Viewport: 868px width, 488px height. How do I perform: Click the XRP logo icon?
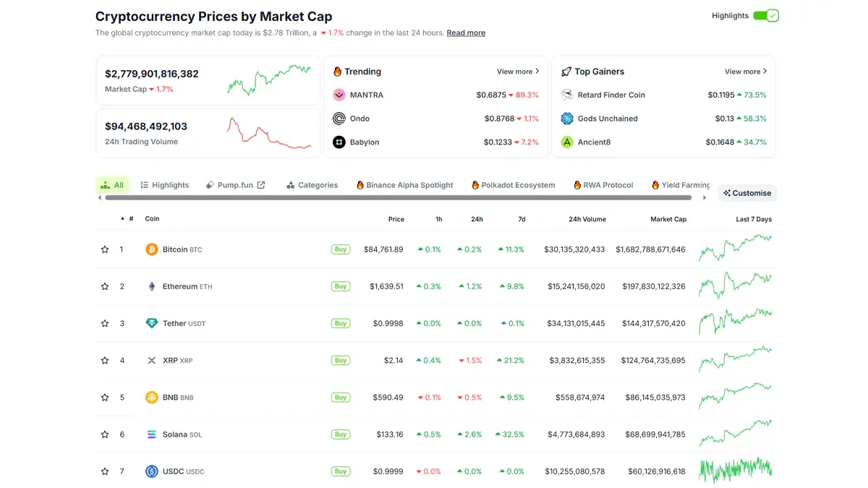(x=152, y=360)
